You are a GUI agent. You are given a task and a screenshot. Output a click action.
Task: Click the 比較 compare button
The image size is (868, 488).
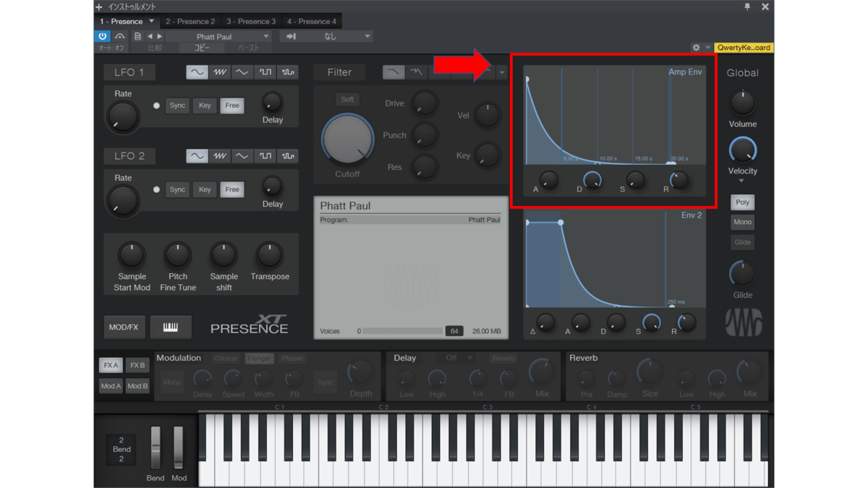pyautogui.click(x=156, y=48)
